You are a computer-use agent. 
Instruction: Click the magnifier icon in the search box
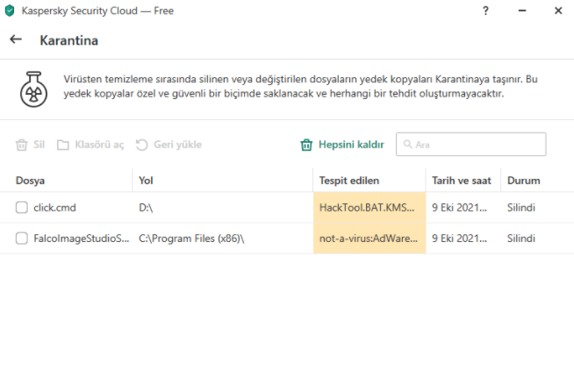click(x=407, y=144)
